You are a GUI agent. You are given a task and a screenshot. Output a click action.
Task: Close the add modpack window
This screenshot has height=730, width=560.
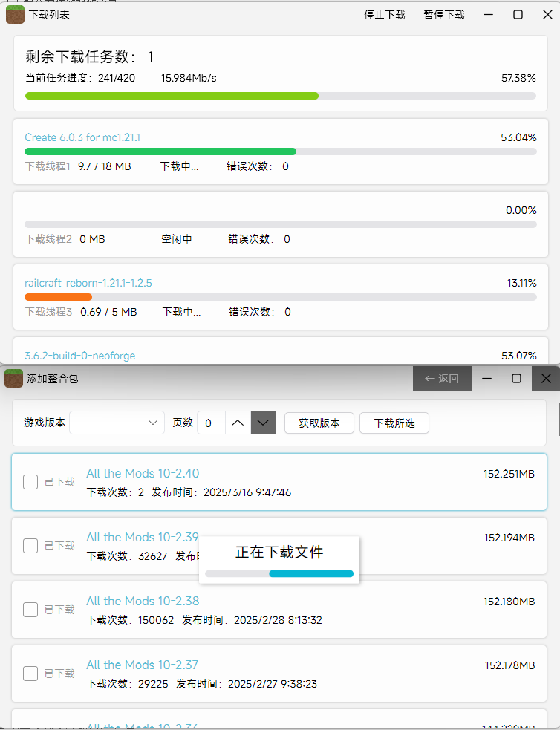coord(546,378)
